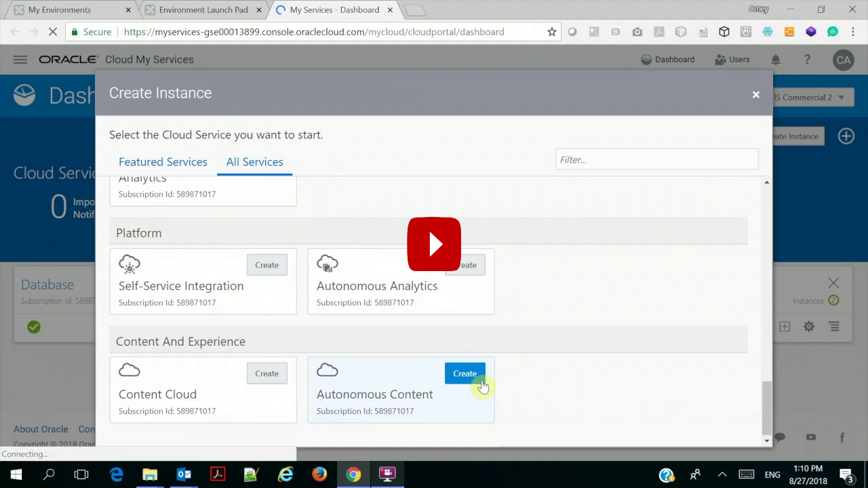Click the Autonomous Content cloud icon
The height and width of the screenshot is (488, 868).
point(327,370)
